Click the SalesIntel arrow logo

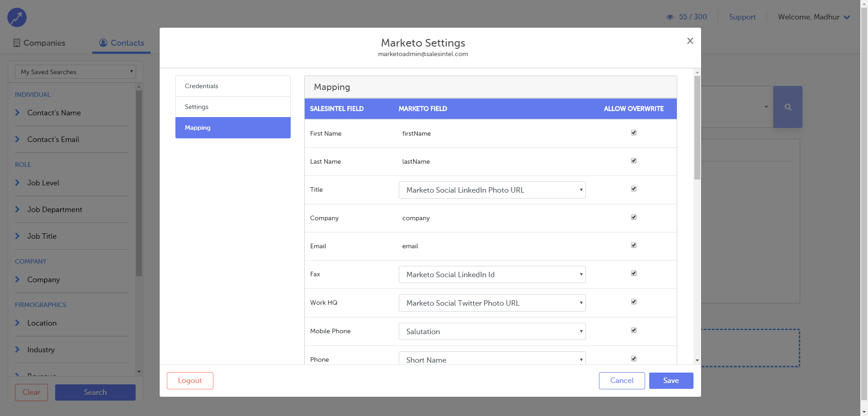[17, 18]
